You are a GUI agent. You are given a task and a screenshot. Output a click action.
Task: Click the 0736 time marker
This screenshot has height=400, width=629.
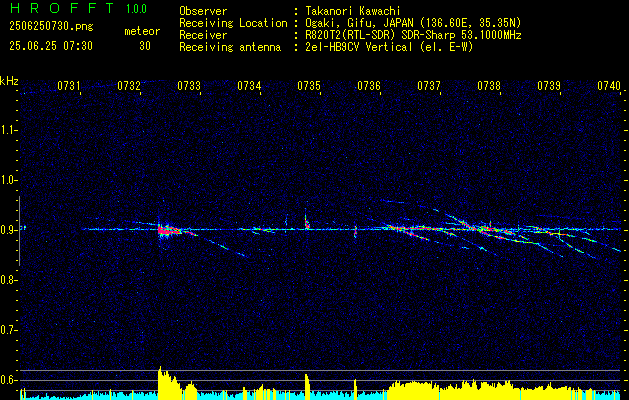coord(369,86)
